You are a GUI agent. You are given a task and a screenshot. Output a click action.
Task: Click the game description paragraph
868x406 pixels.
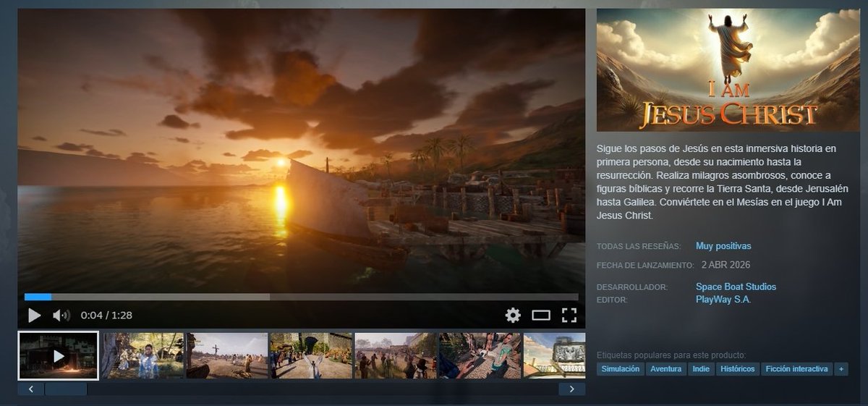[x=723, y=182]
